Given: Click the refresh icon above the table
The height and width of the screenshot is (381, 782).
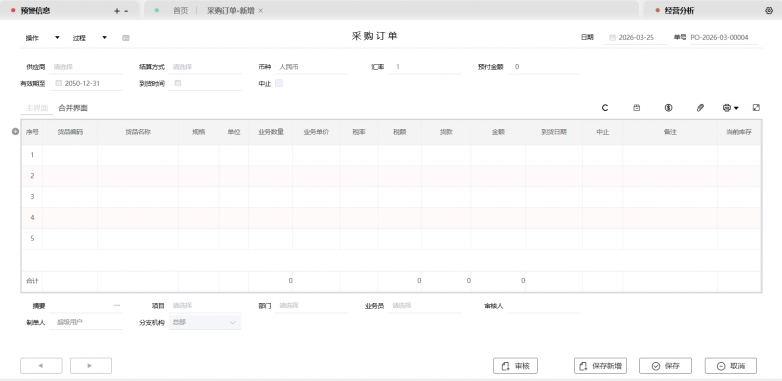Looking at the screenshot, I should pos(605,108).
